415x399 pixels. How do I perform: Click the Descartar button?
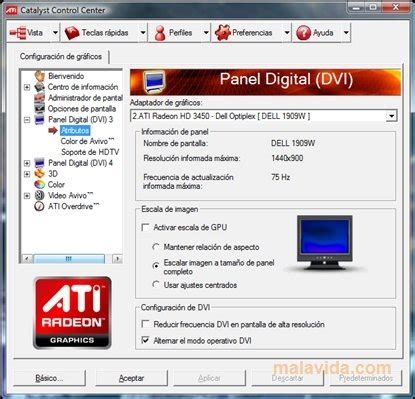(287, 378)
